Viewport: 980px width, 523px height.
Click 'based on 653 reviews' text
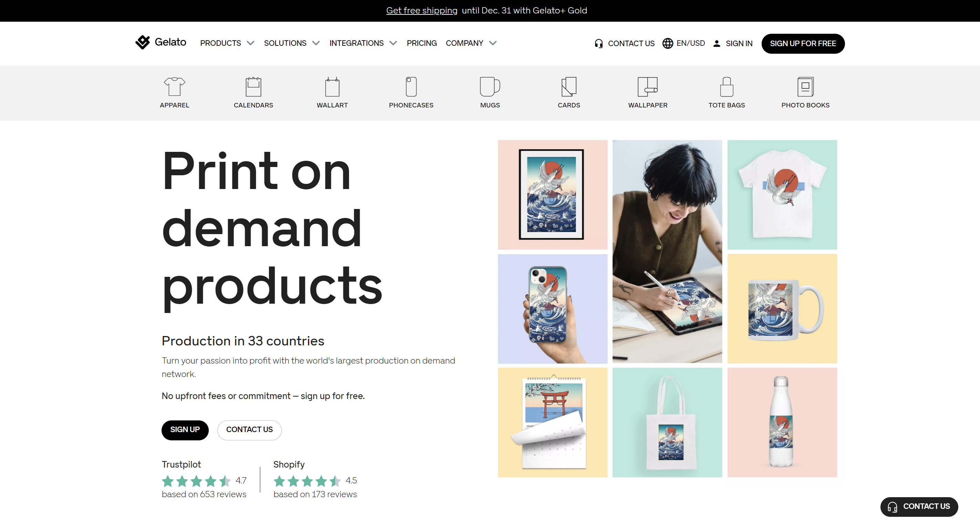[204, 494]
